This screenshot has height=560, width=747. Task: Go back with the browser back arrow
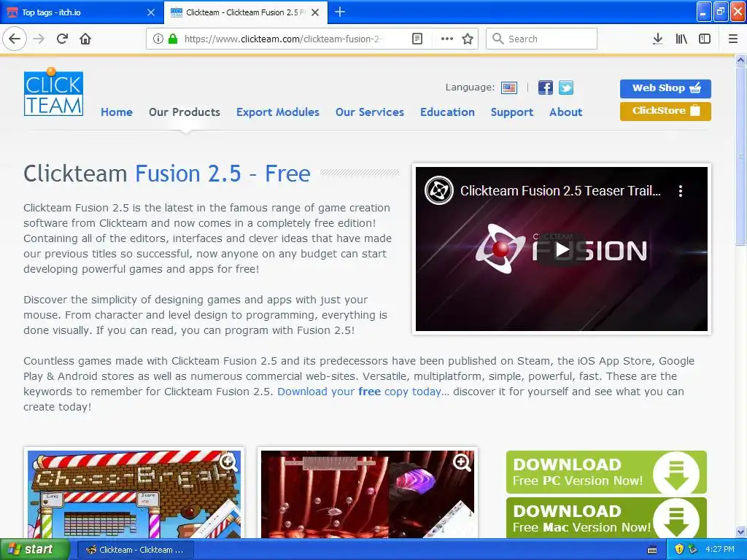(x=15, y=39)
